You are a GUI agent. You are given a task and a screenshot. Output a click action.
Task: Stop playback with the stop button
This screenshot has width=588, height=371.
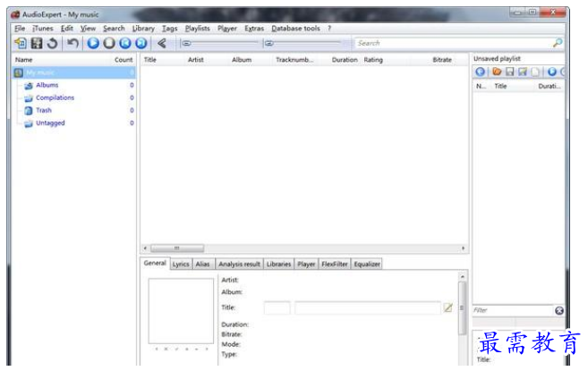click(x=109, y=44)
